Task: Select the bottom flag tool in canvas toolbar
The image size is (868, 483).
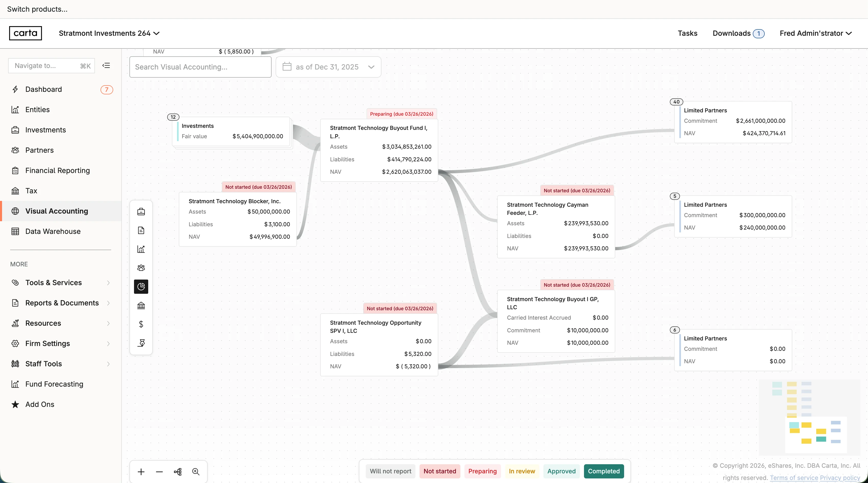Action: (141, 342)
